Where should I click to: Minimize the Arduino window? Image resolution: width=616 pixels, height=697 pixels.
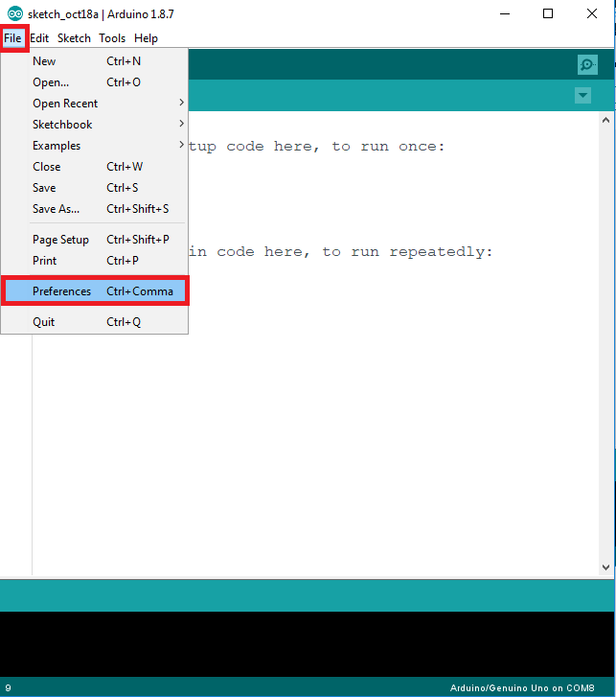(x=505, y=13)
